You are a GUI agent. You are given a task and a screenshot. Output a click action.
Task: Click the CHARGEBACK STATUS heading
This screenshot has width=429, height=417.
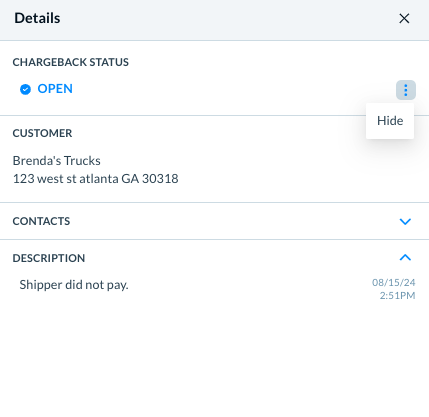click(71, 62)
